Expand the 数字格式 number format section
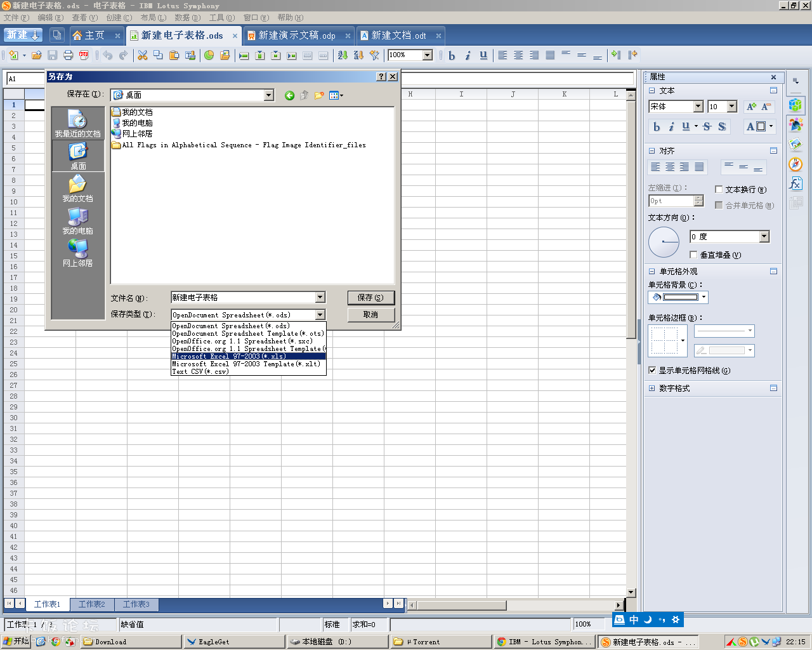The image size is (812, 650). tap(652, 388)
